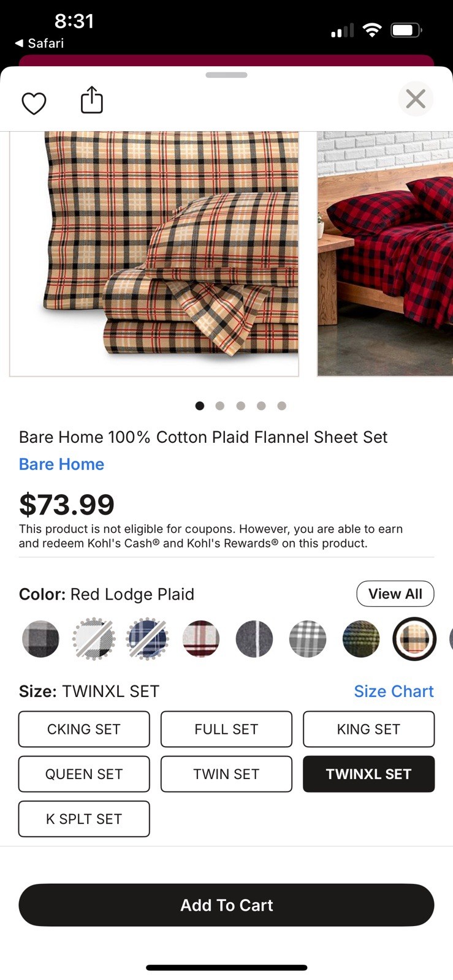This screenshot has height=980, width=453.
Task: Select the gray buffalo check swatch
Action: tap(40, 639)
